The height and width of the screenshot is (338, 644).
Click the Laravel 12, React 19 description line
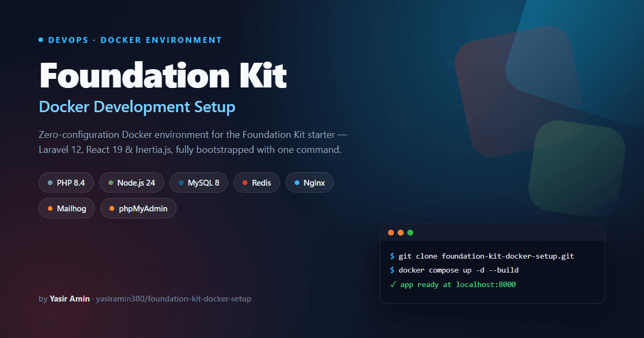[190, 149]
